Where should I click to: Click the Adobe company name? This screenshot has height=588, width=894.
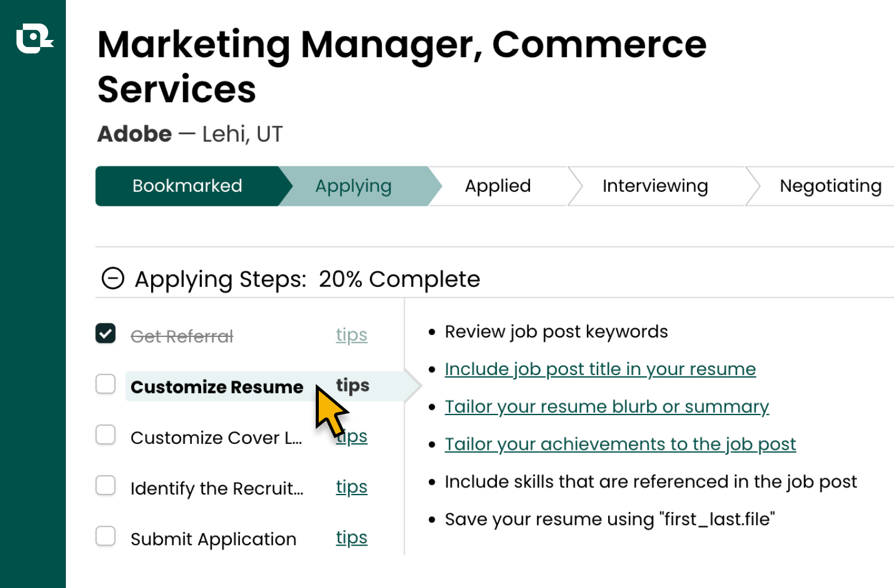click(135, 133)
